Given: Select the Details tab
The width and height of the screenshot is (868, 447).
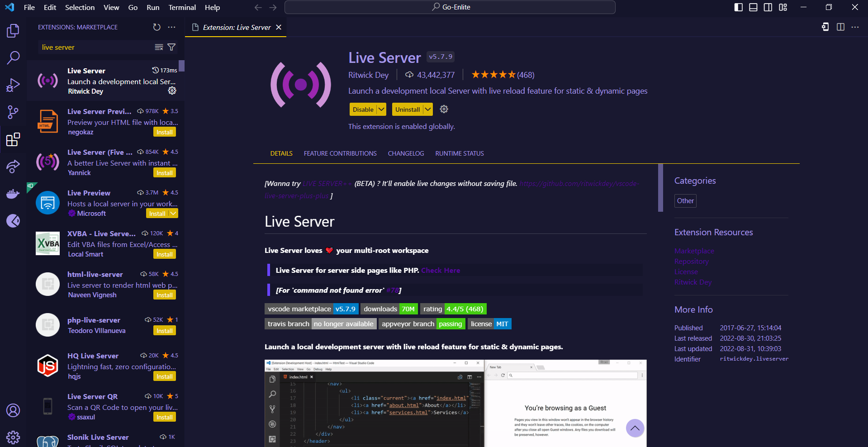Looking at the screenshot, I should (281, 153).
